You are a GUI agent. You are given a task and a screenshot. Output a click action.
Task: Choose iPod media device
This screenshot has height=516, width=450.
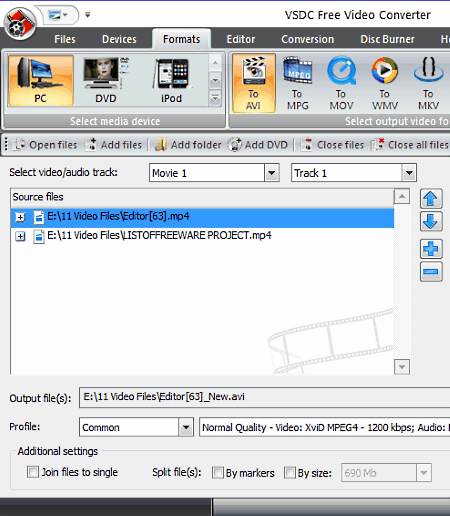pos(171,81)
